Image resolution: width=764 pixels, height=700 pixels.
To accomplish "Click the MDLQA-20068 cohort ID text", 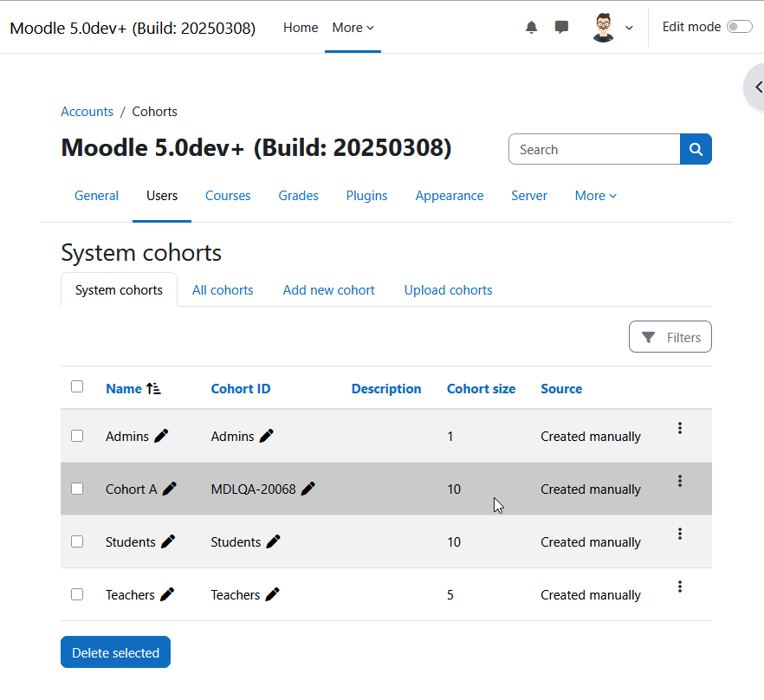I will [x=253, y=489].
